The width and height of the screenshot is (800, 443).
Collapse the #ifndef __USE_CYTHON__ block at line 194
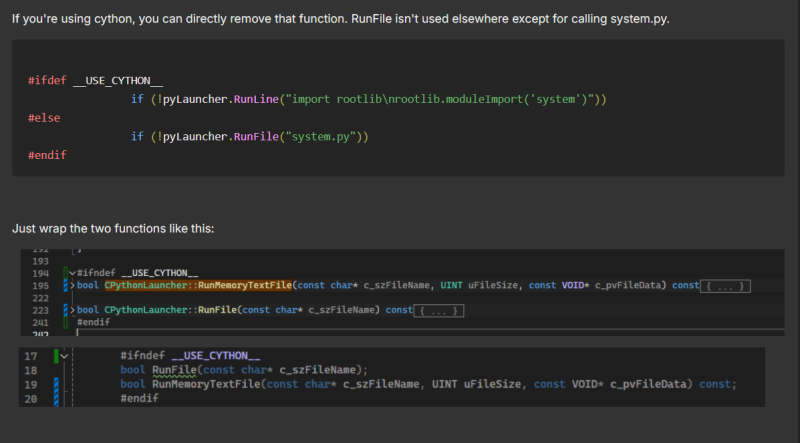[71, 273]
